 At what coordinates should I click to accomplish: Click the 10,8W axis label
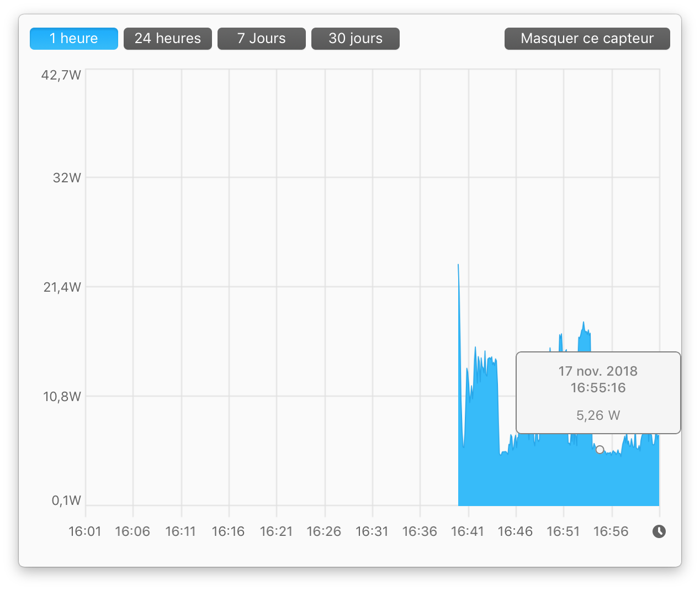(x=62, y=397)
